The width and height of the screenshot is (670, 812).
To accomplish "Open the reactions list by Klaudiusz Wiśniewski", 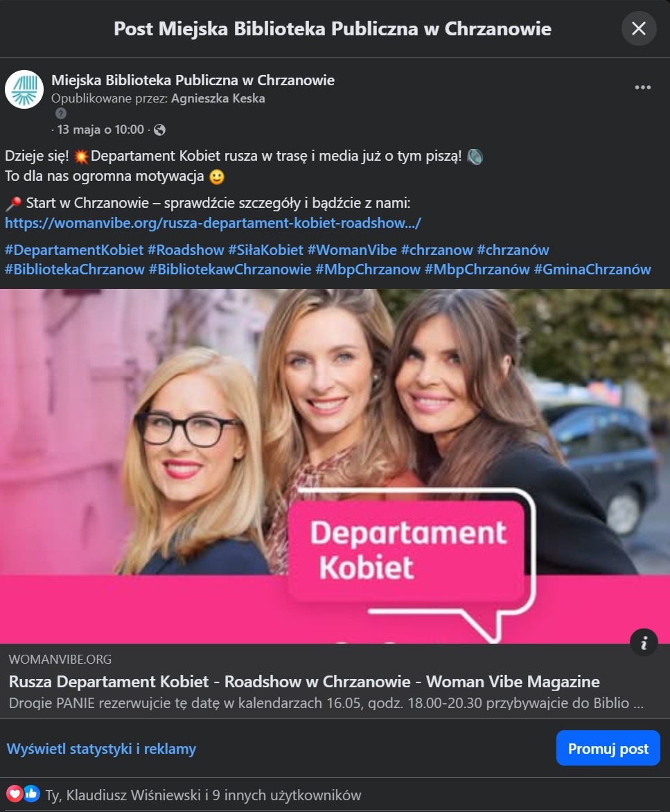I will pos(204,795).
